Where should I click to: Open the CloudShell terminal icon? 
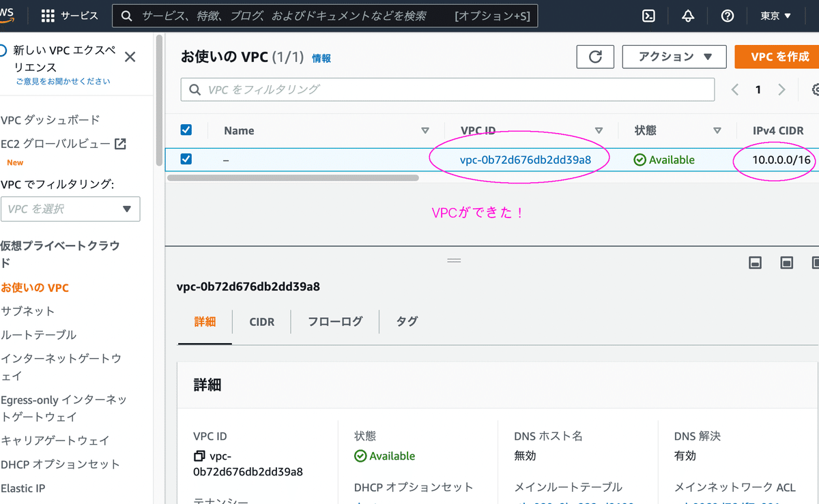[649, 16]
